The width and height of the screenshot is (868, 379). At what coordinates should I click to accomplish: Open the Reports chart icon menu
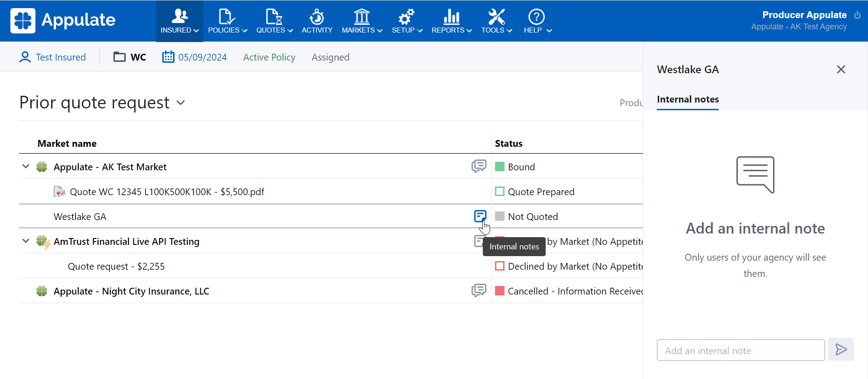(x=451, y=17)
